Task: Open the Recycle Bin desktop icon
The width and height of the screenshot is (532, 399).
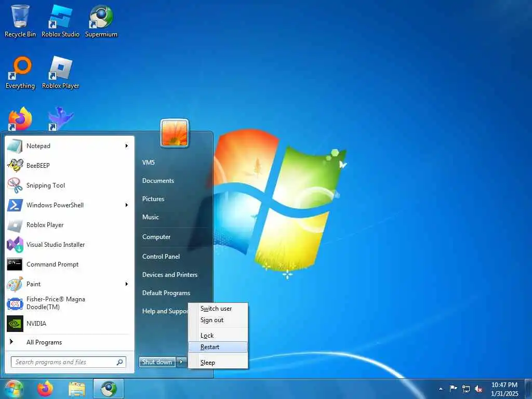Action: [x=20, y=21]
